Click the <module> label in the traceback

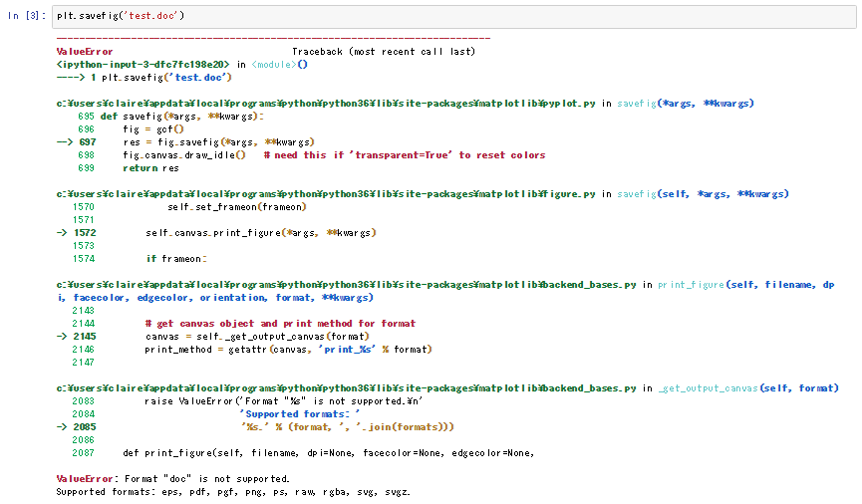272,64
